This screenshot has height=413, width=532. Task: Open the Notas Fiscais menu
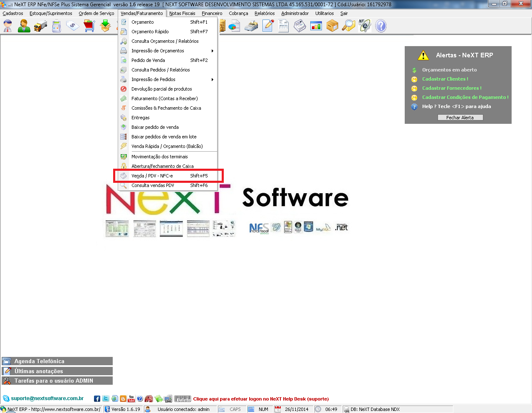click(182, 13)
